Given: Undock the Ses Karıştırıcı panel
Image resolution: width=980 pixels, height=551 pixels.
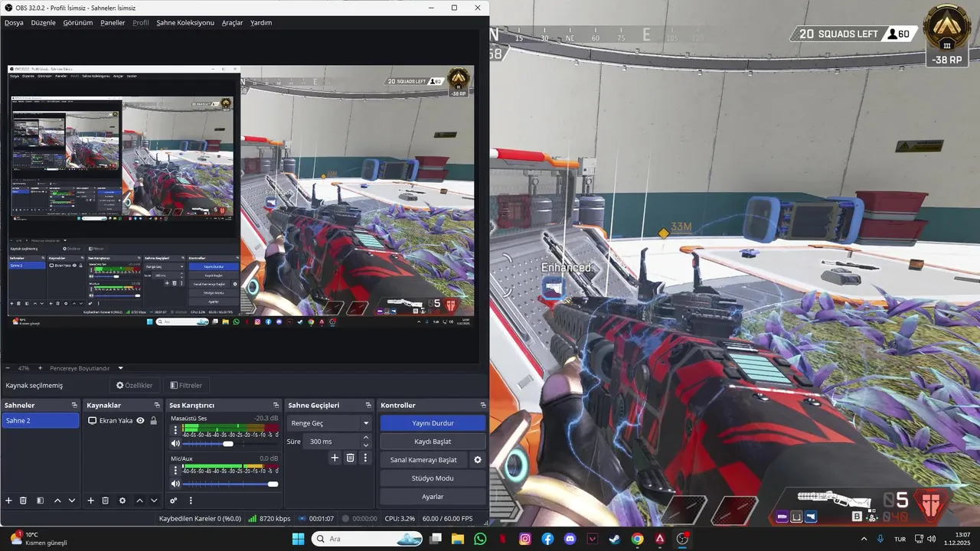Looking at the screenshot, I should click(x=276, y=405).
